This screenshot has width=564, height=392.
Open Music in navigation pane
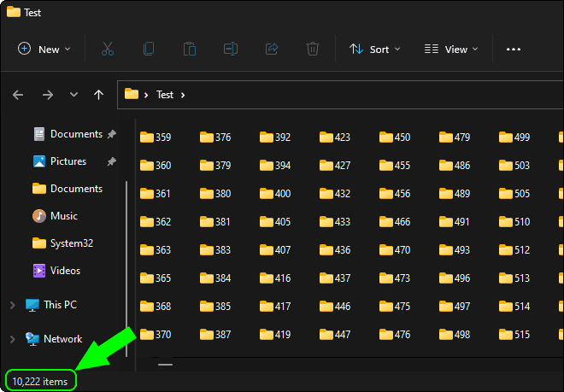tap(55, 216)
